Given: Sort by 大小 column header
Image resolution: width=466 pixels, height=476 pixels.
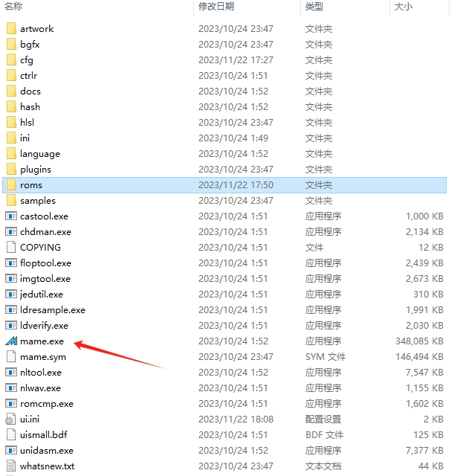Looking at the screenshot, I should tap(404, 7).
